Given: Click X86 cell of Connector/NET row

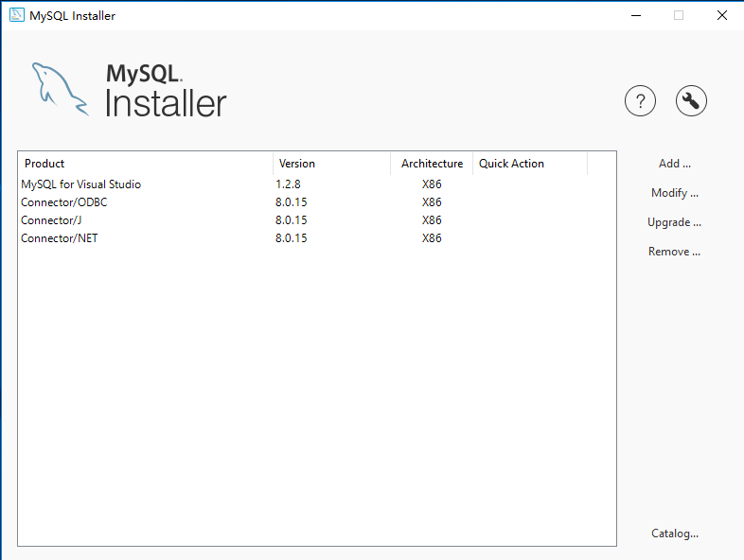Looking at the screenshot, I should tap(432, 238).
